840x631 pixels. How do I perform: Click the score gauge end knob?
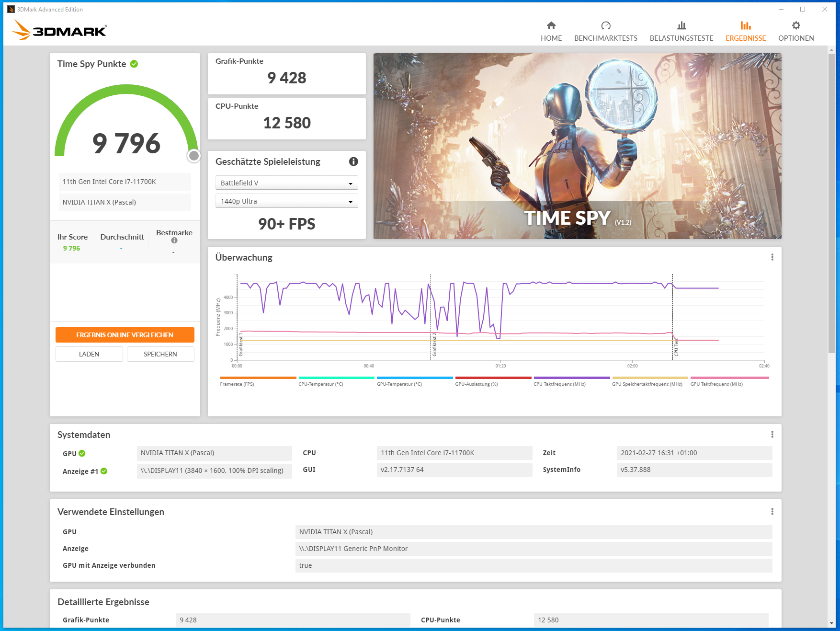[x=193, y=156]
